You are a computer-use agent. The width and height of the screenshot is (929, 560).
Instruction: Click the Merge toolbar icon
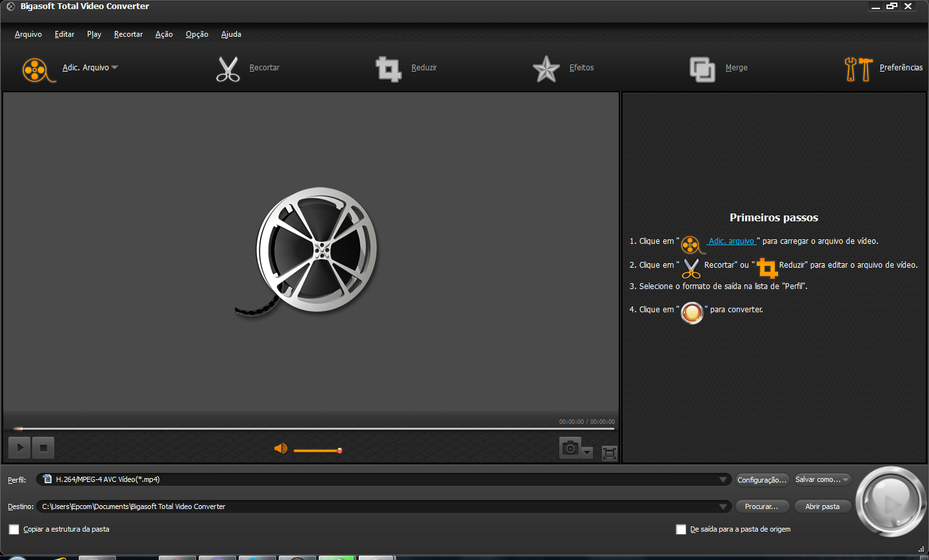(x=703, y=69)
